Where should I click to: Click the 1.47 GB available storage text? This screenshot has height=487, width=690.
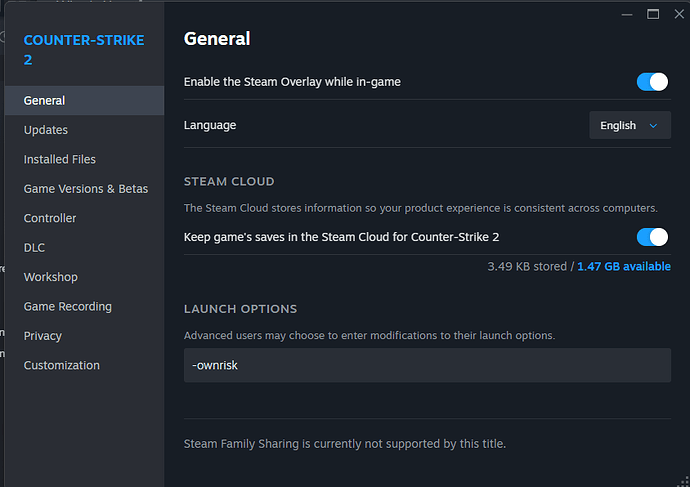tap(623, 267)
